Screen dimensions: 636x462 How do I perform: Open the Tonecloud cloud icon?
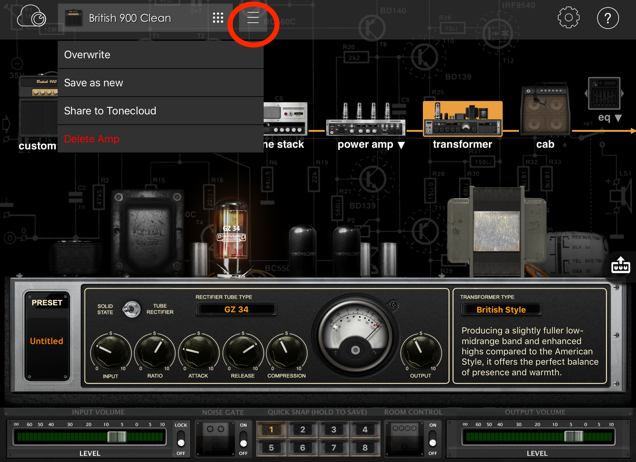pyautogui.click(x=31, y=17)
